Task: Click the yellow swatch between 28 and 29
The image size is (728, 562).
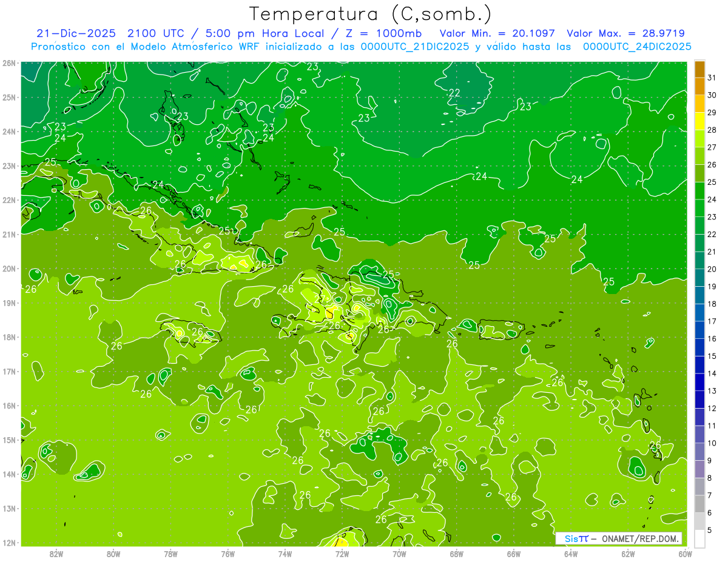Action: point(699,121)
